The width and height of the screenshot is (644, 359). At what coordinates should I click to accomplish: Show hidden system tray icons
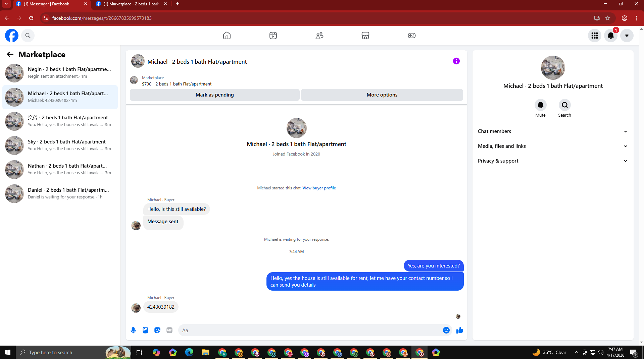576,352
